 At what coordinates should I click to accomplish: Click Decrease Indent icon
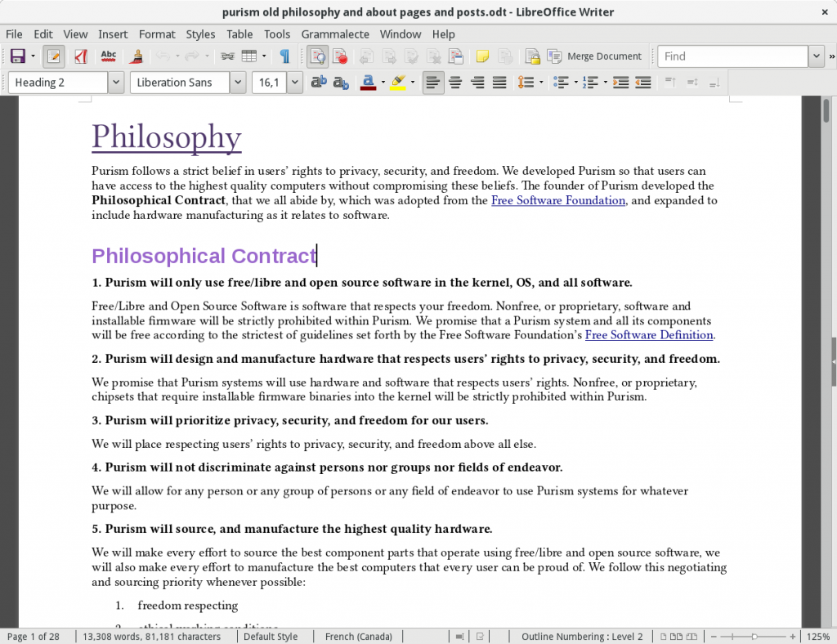642,83
